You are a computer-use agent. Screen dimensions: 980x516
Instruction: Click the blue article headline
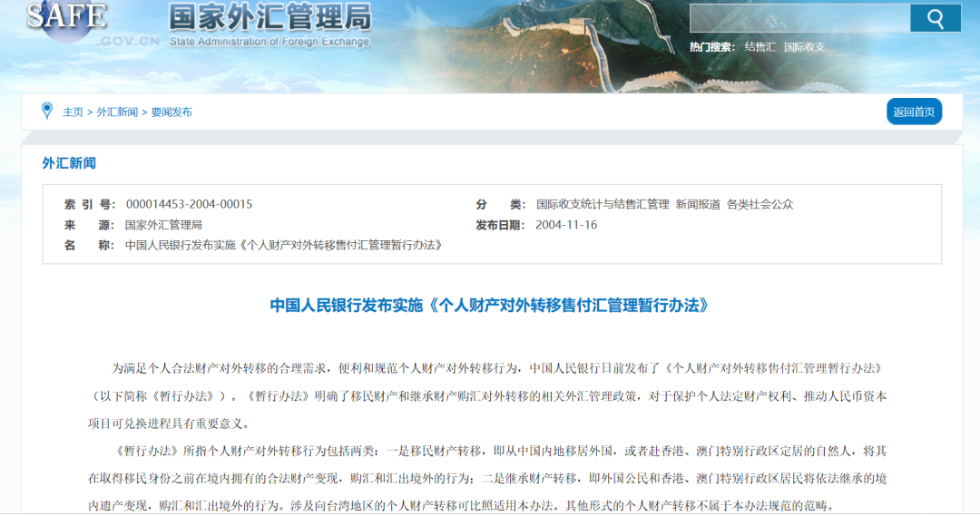(490, 306)
